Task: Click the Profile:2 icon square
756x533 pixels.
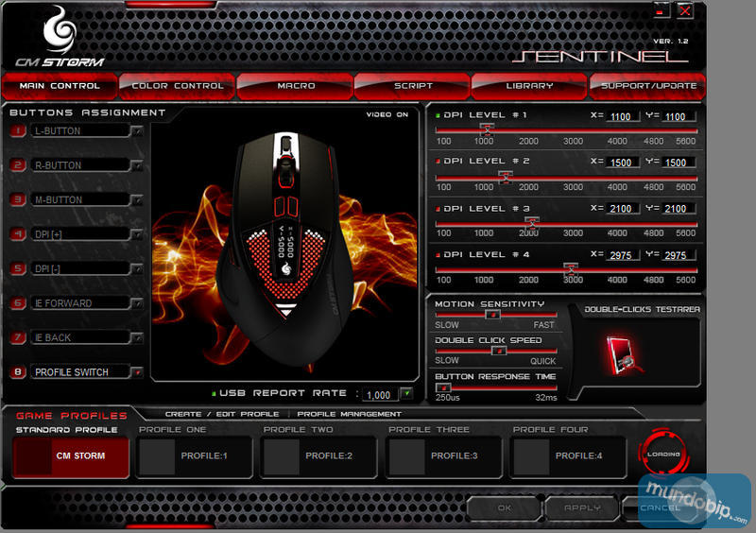Action: tap(282, 456)
